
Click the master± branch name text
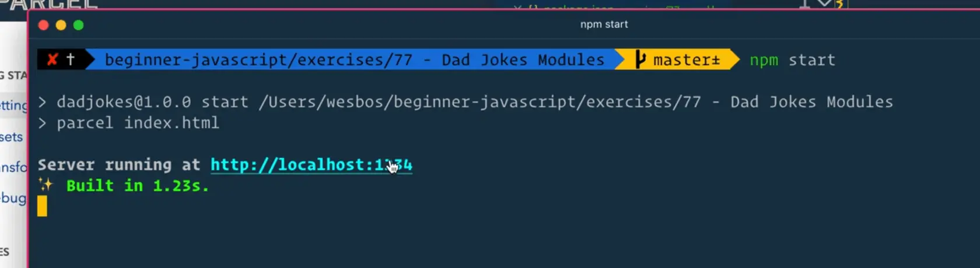coord(687,59)
